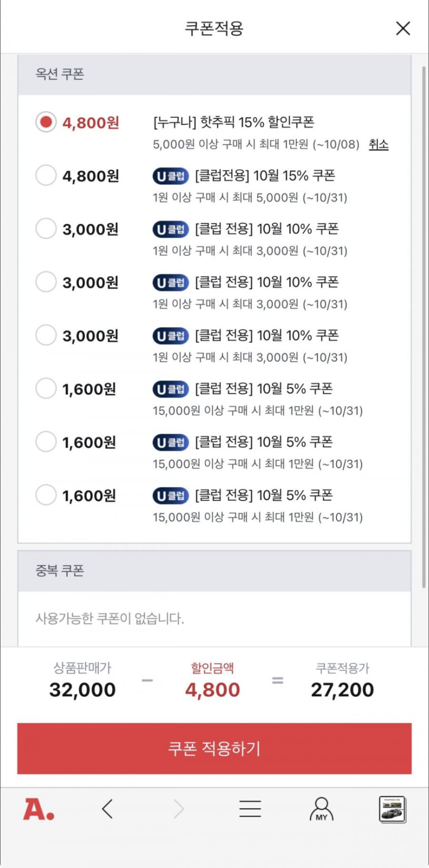The width and height of the screenshot is (429, 868).
Task: Tap the red A. home logo
Action: 39,809
